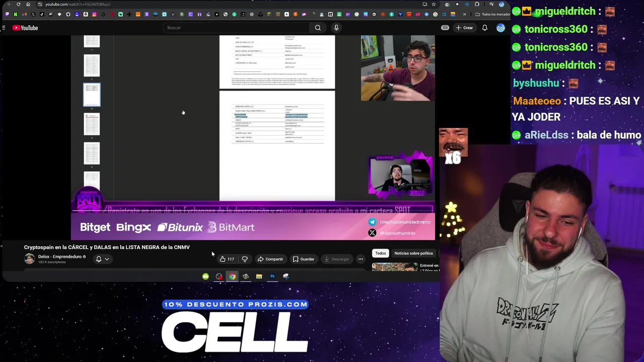Select Noticias sobre política filter chip
644x362 pixels.
click(414, 253)
